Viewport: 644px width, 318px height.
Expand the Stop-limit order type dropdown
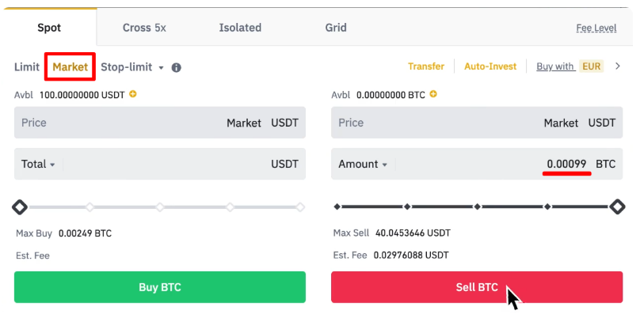click(161, 67)
